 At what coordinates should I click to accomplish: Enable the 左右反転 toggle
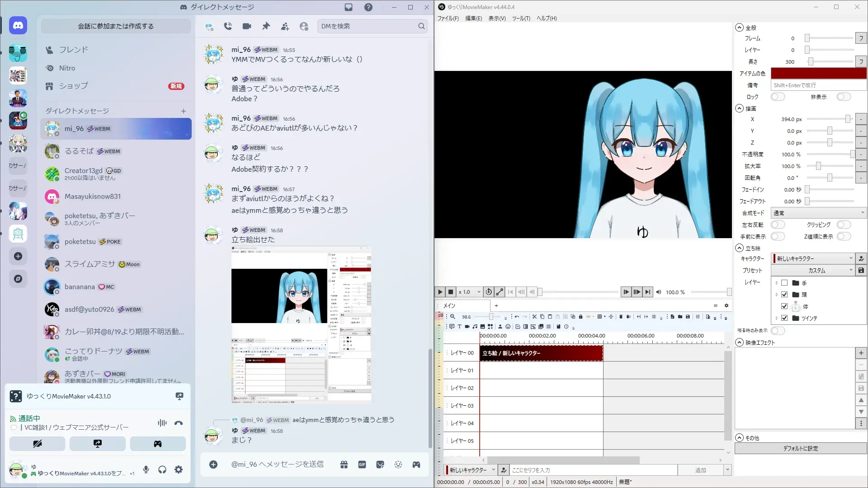(778, 225)
